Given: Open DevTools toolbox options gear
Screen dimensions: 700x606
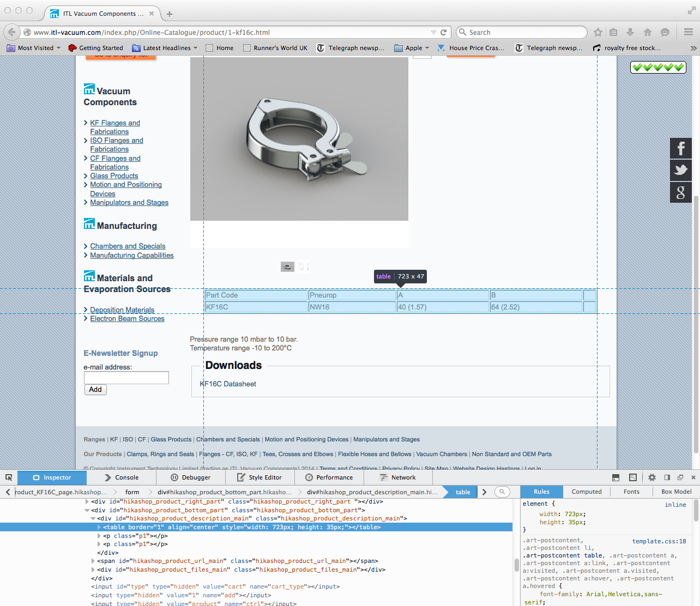Looking at the screenshot, I should point(652,477).
